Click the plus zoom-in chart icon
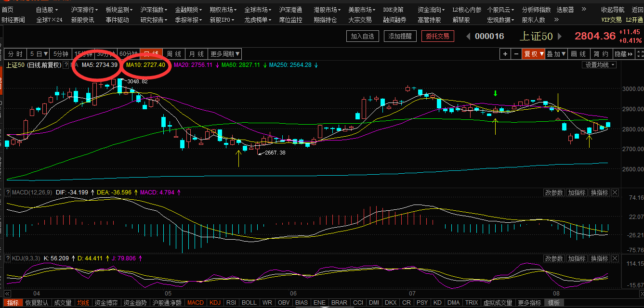This screenshot has width=644, height=308. [505, 54]
